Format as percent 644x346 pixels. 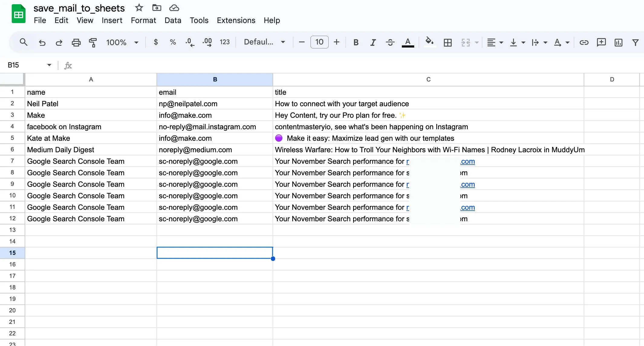173,42
